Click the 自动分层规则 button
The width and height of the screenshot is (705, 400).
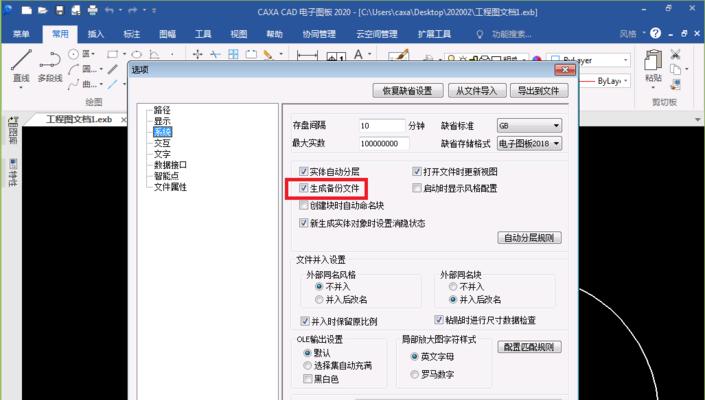(x=529, y=237)
